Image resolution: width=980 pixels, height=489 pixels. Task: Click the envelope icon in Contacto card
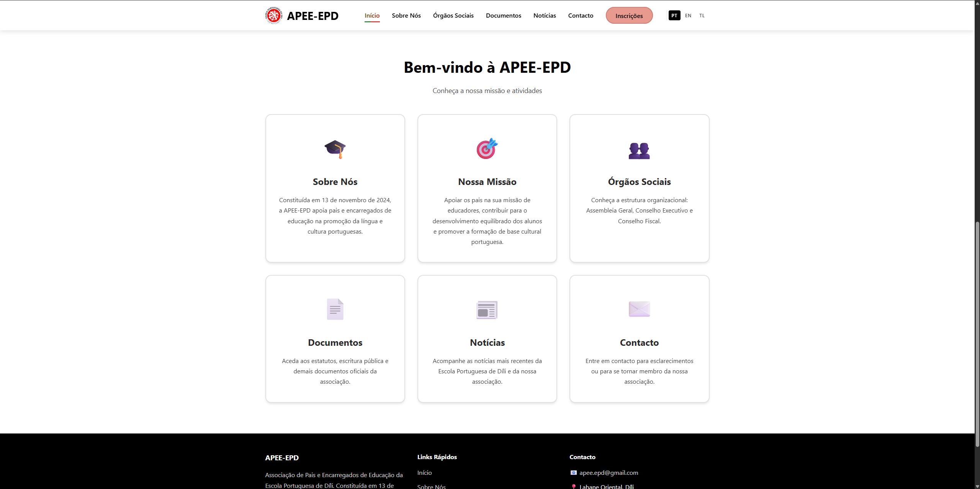[x=639, y=309]
